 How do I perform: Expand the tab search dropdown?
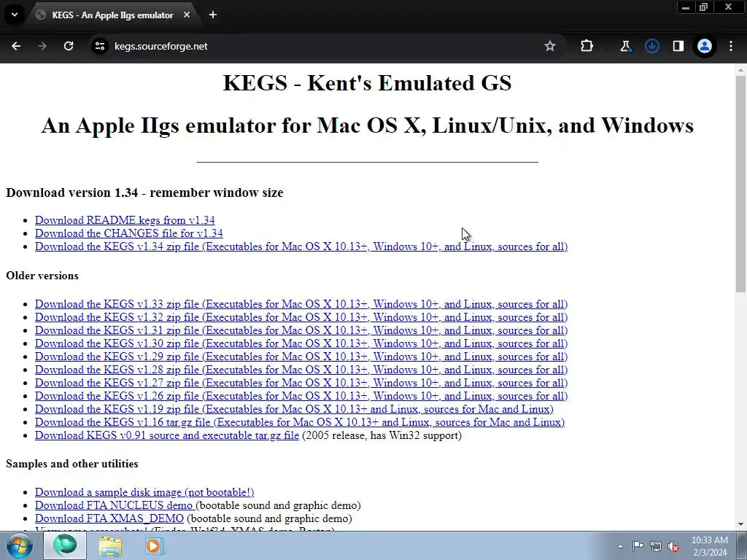[15, 15]
